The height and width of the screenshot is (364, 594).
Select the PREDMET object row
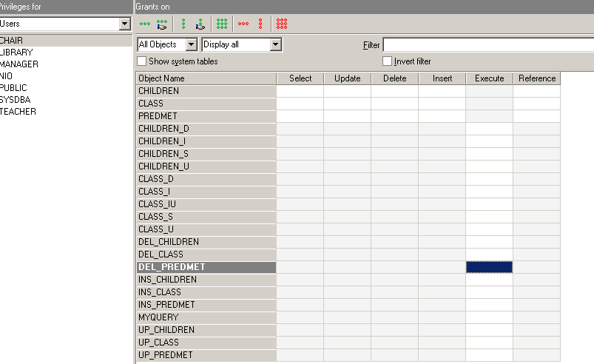[206, 116]
